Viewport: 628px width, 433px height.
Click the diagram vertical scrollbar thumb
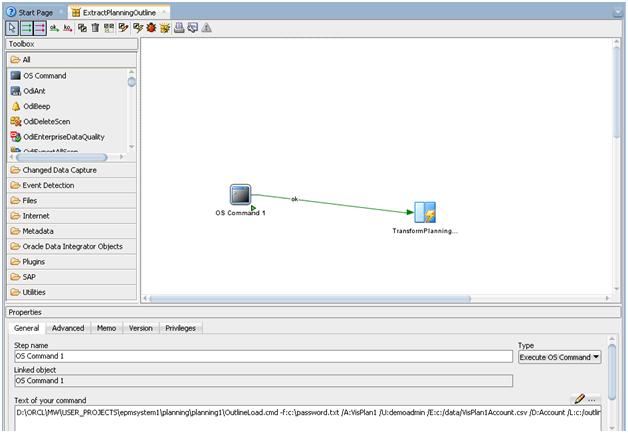pyautogui.click(x=616, y=92)
